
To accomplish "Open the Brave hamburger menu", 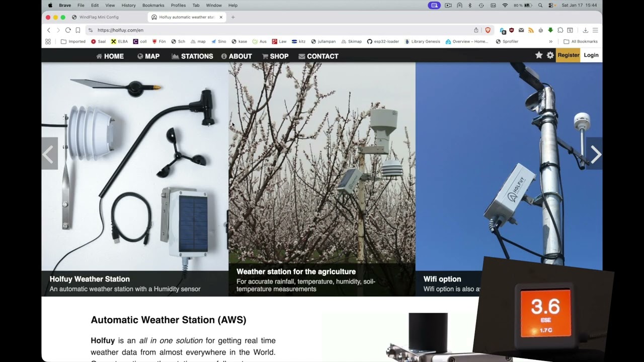I will pos(595,30).
